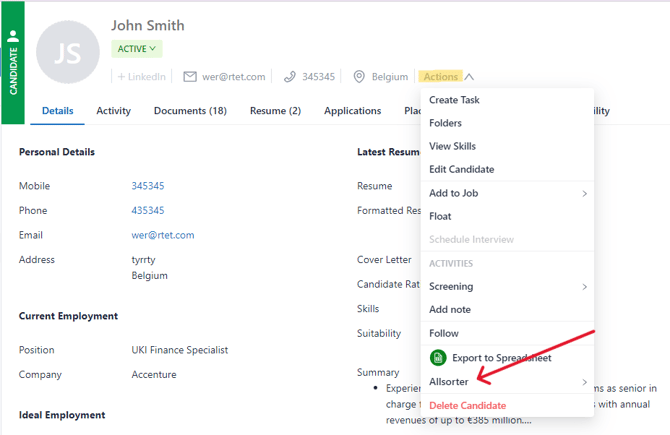
Task: Open the Resume (2) tab
Action: pyautogui.click(x=275, y=111)
